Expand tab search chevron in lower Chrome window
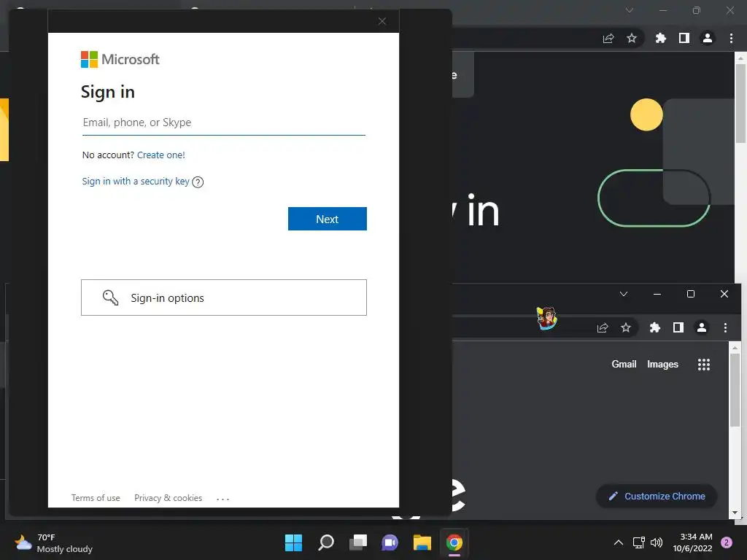Screen dimensions: 747x560 click(x=624, y=294)
